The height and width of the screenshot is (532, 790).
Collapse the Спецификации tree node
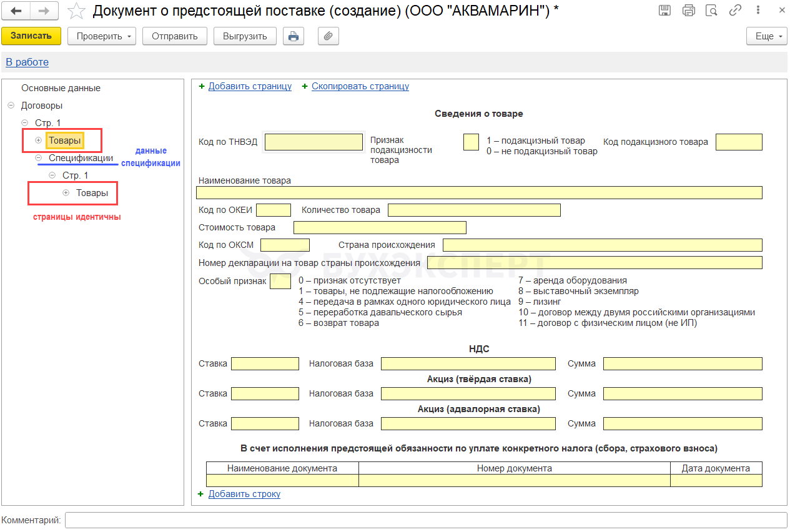pos(39,158)
